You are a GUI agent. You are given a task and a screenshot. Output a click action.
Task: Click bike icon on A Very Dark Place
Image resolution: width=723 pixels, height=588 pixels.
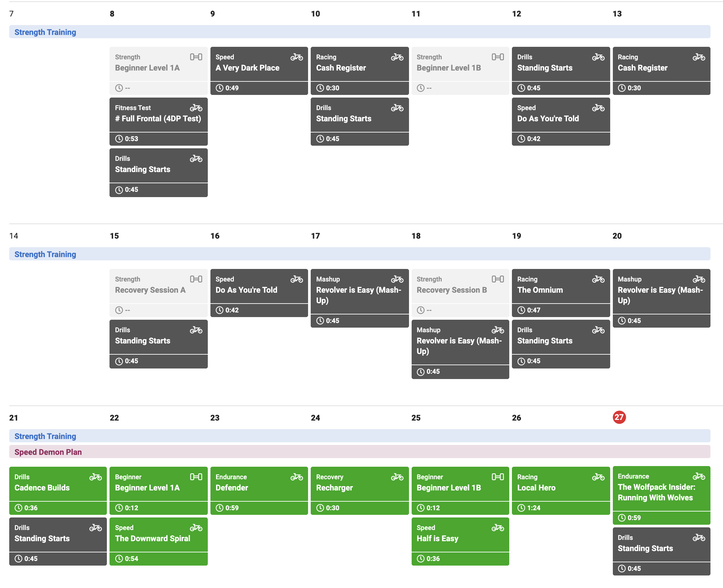click(297, 57)
